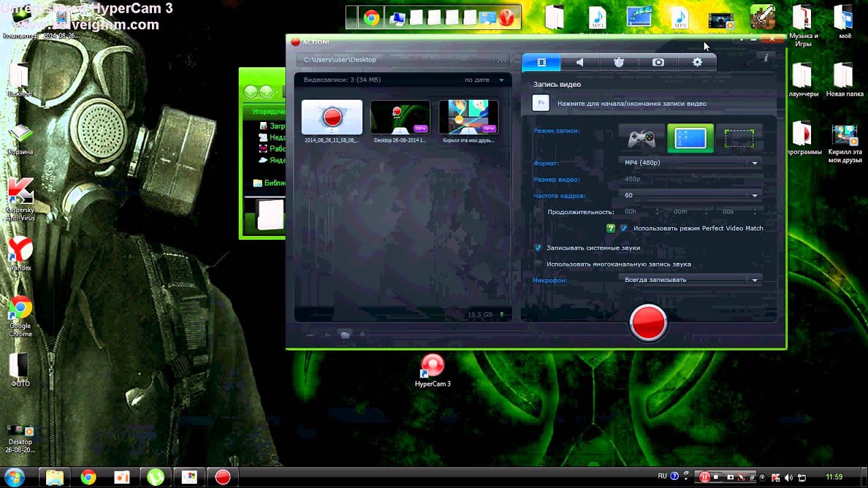Click the Chrome icon in the top dock

tap(371, 18)
